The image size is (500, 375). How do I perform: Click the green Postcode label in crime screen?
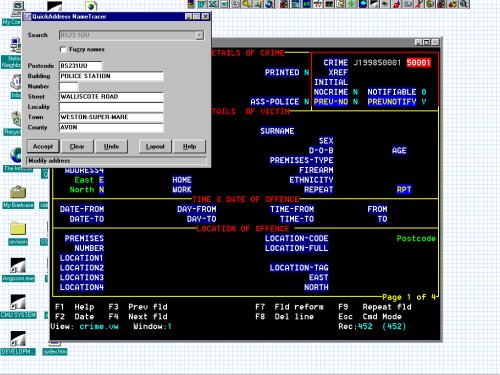pos(416,238)
